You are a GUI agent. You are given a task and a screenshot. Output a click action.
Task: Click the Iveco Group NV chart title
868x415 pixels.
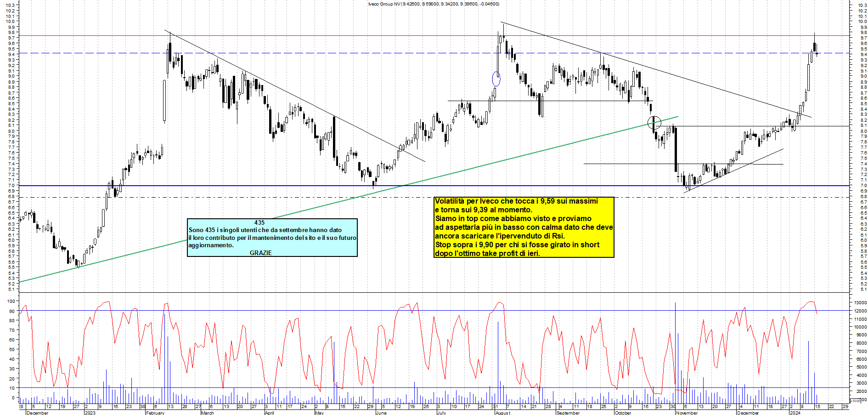click(x=434, y=4)
